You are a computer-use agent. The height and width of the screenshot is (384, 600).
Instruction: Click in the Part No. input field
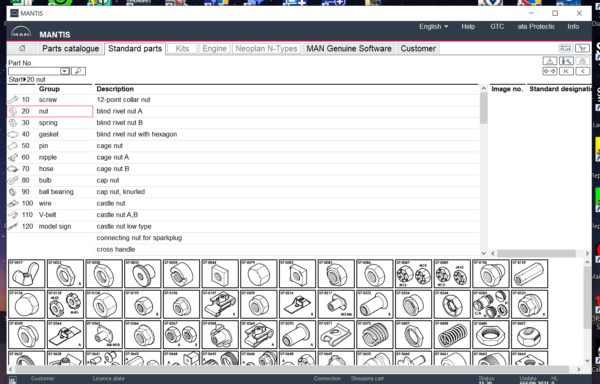pos(34,71)
